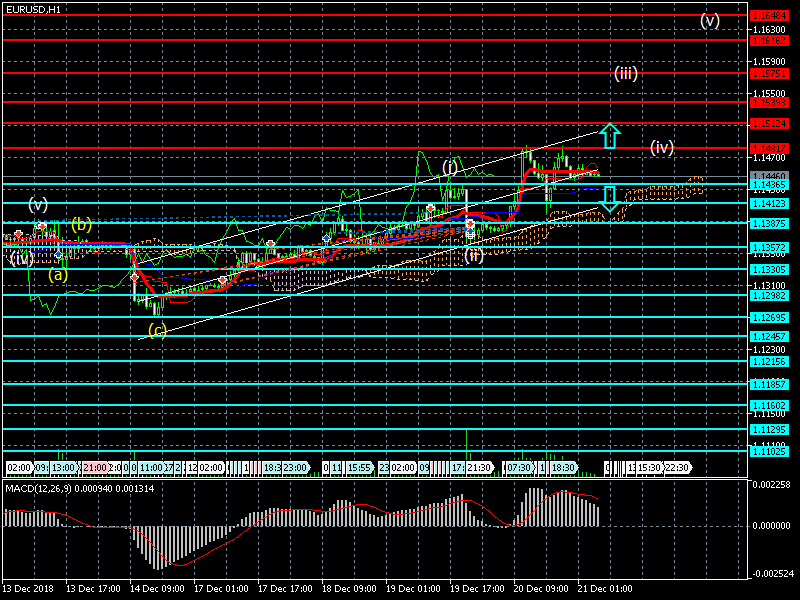Select the yellow (c) wave label
The height and width of the screenshot is (600, 800).
(x=157, y=329)
